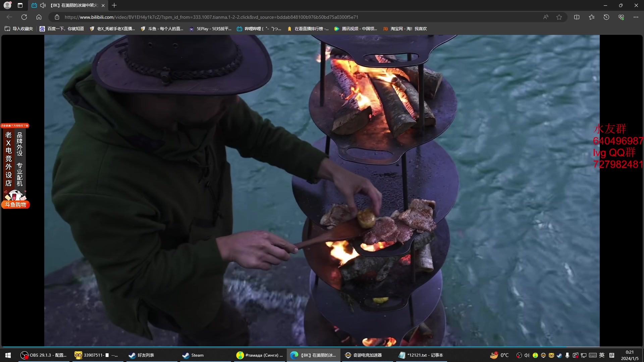
Task: Open a new browser tab
Action: [x=114, y=5]
